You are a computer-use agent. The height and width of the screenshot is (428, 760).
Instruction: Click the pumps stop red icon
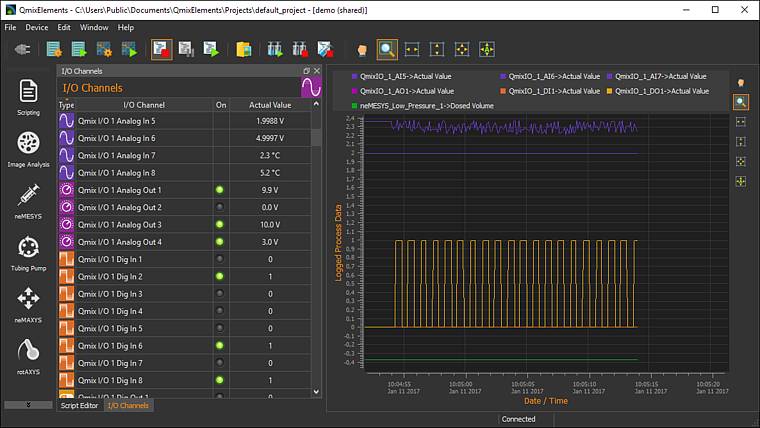pos(300,49)
